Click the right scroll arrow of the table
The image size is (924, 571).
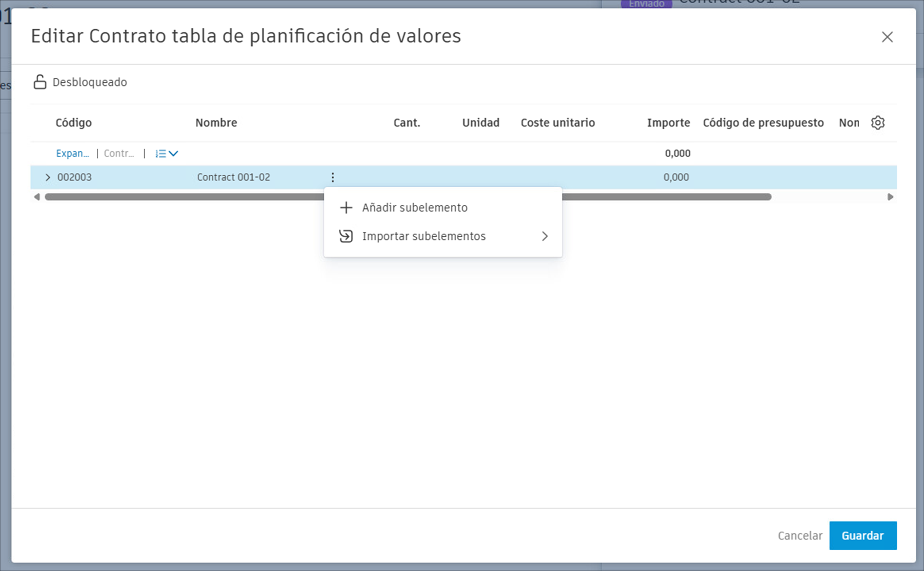(x=890, y=197)
